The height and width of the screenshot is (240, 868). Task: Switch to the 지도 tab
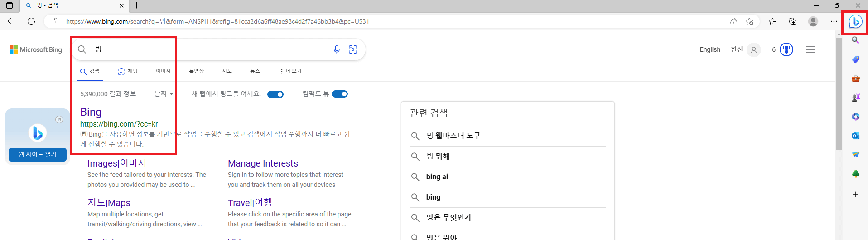click(x=227, y=71)
